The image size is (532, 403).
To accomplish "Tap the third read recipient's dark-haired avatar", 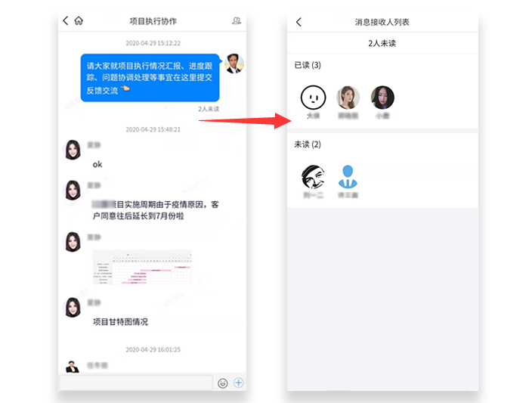I will click(382, 98).
